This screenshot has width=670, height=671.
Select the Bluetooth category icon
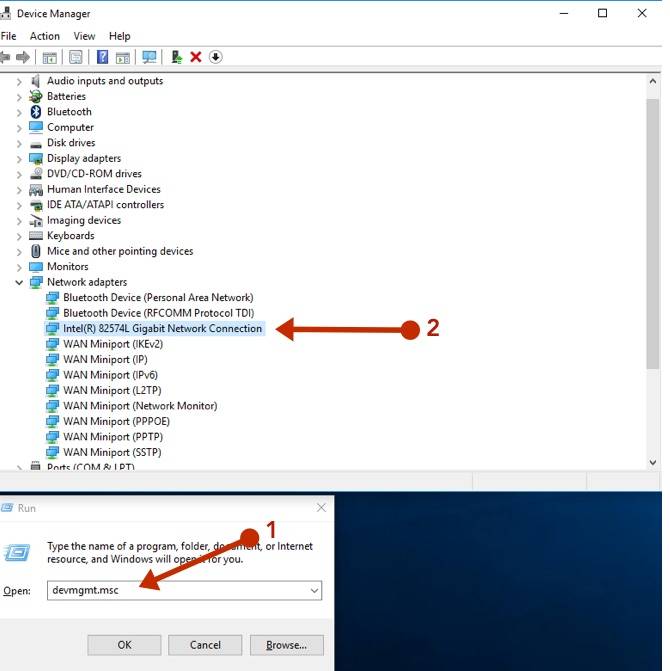coord(36,112)
